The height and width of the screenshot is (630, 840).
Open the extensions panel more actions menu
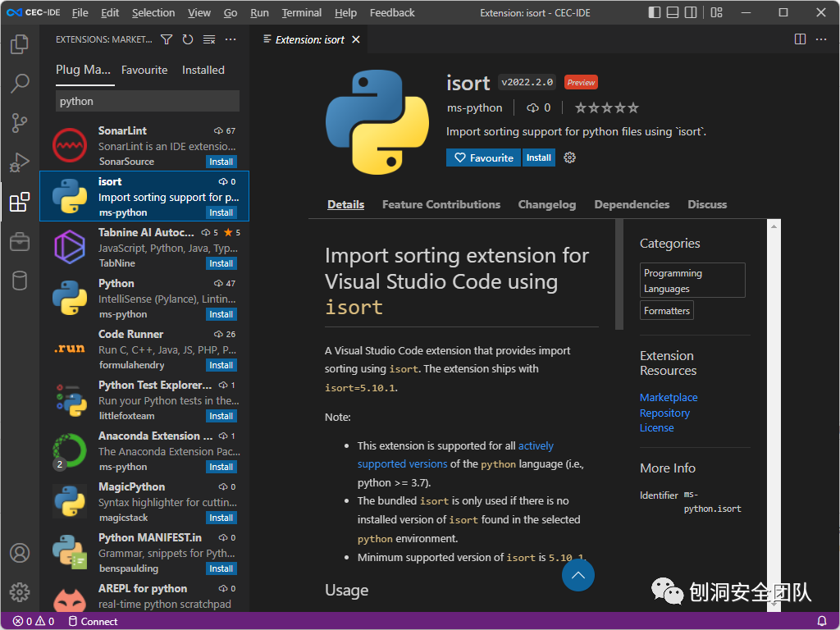[x=231, y=39]
